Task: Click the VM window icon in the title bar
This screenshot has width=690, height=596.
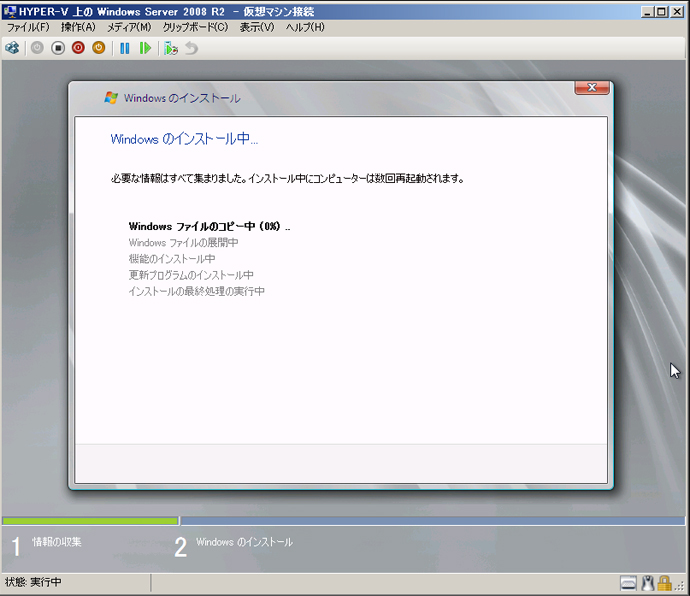Action: 10,11
